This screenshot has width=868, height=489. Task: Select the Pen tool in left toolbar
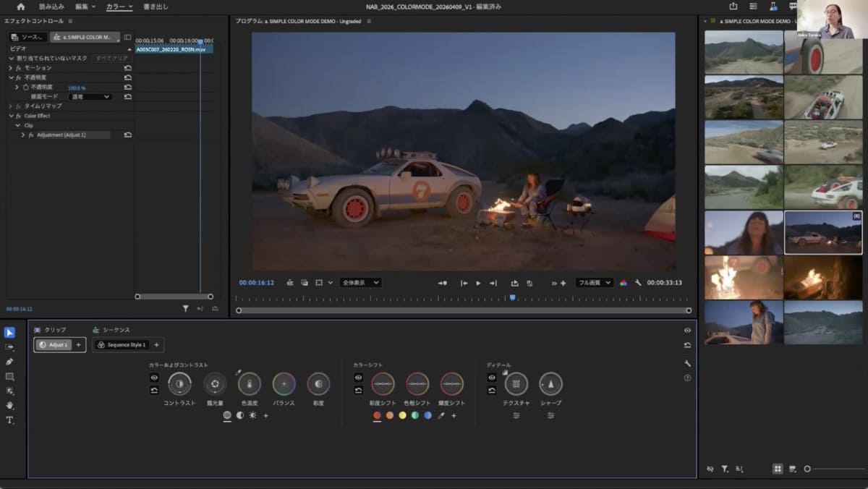9,362
